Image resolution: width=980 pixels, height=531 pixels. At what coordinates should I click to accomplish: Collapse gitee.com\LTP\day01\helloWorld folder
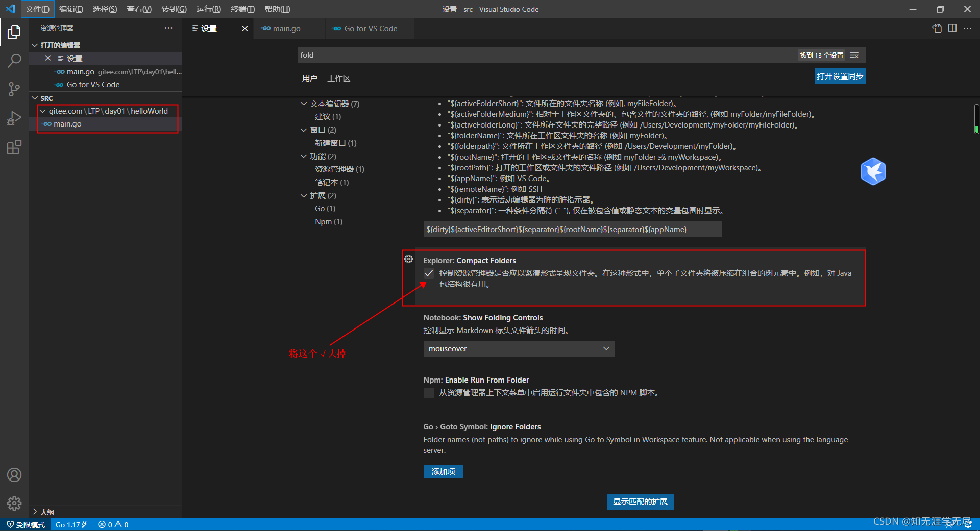[x=43, y=111]
